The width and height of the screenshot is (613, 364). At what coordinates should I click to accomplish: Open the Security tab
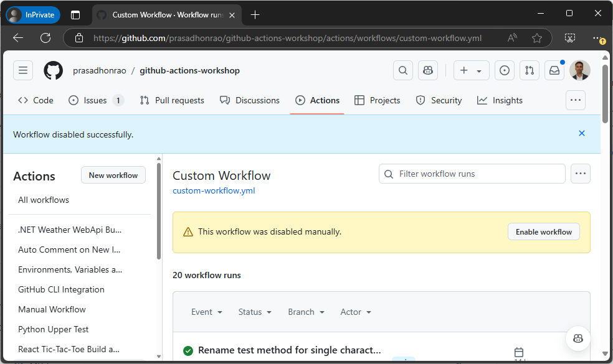[x=439, y=100]
